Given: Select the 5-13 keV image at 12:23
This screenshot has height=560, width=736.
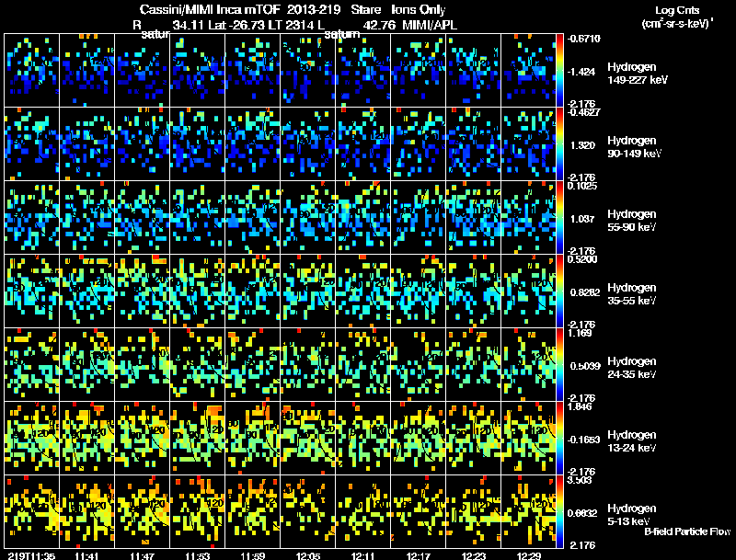Looking at the screenshot, I should point(473,511).
